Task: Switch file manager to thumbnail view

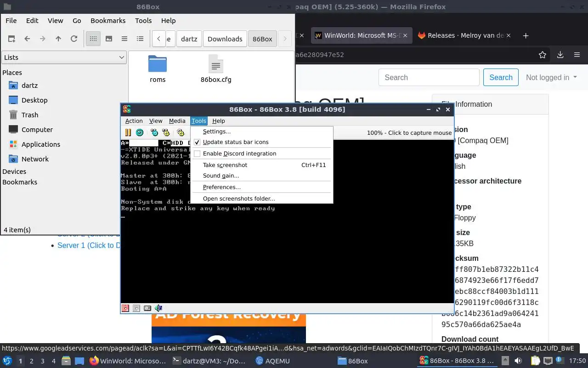Action: (109, 39)
